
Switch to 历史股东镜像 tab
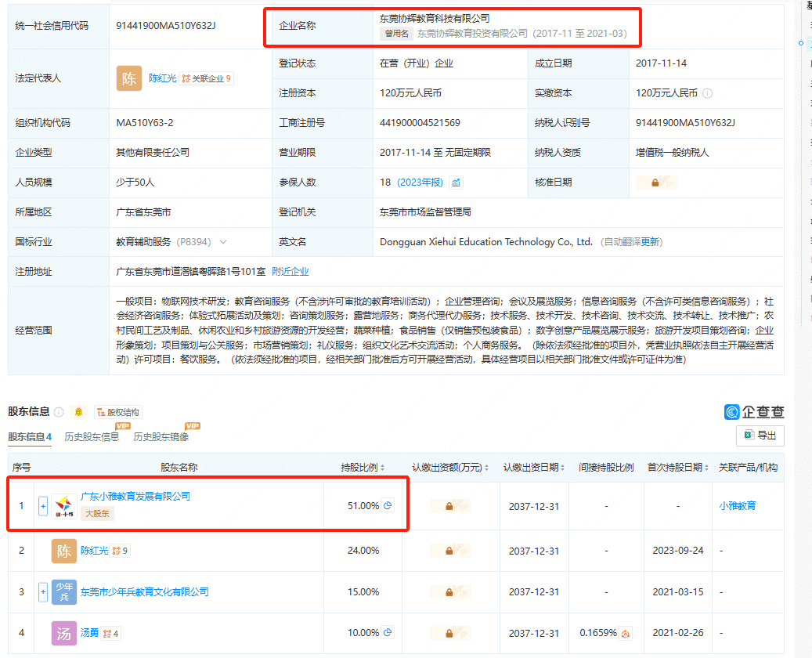pyautogui.click(x=161, y=437)
